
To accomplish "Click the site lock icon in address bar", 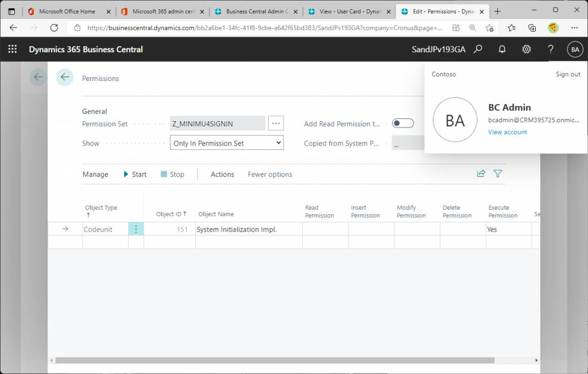I will [x=78, y=28].
